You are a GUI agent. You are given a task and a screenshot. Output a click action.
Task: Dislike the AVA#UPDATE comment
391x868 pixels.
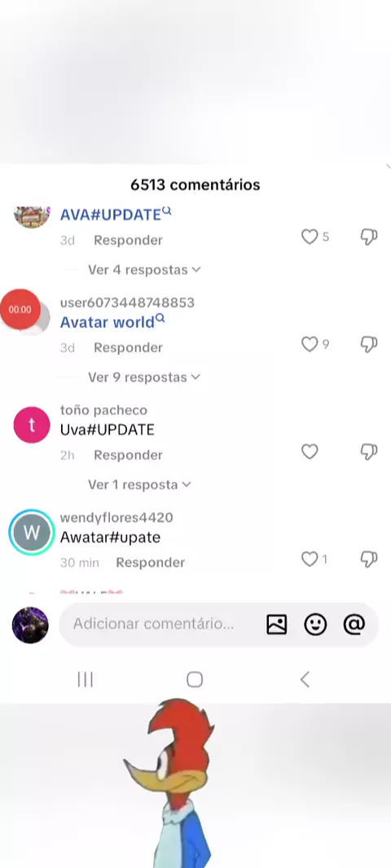click(x=369, y=237)
